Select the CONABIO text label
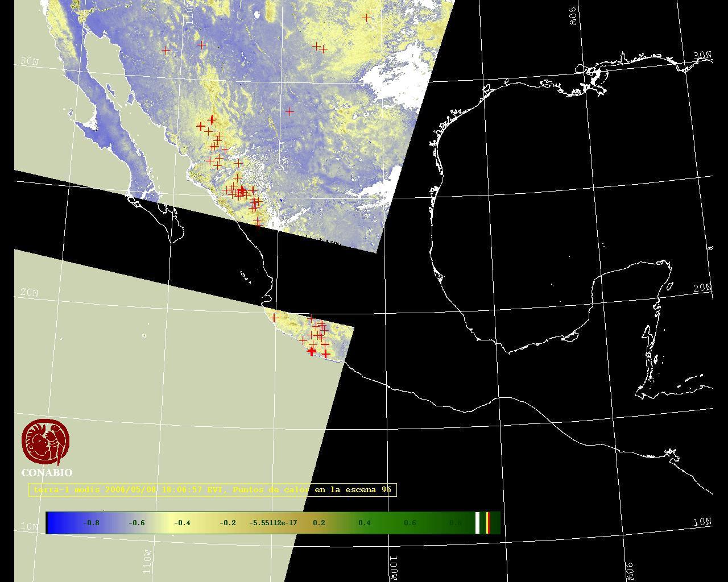This screenshot has width=728, height=582. 47,473
